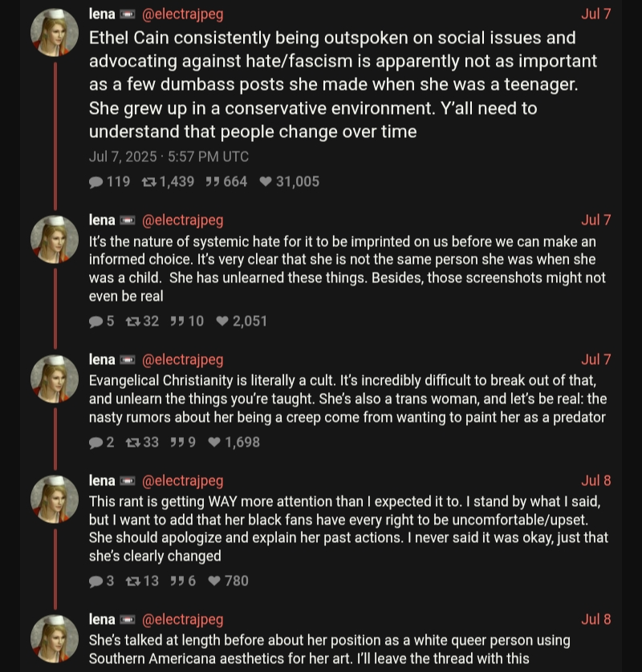
Task: Click the retweet icon showing 33
Action: (132, 442)
